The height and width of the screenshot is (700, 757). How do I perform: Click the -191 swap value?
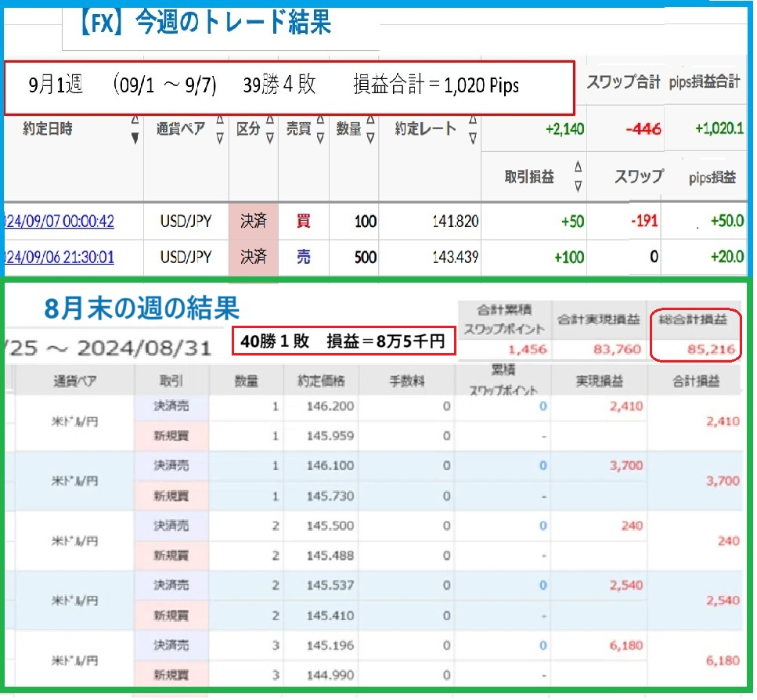click(x=644, y=221)
